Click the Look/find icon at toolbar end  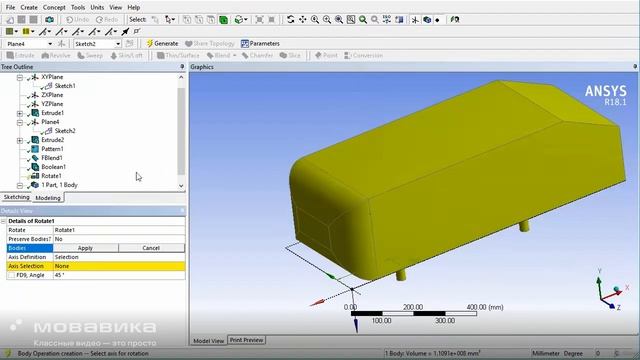coord(455,20)
